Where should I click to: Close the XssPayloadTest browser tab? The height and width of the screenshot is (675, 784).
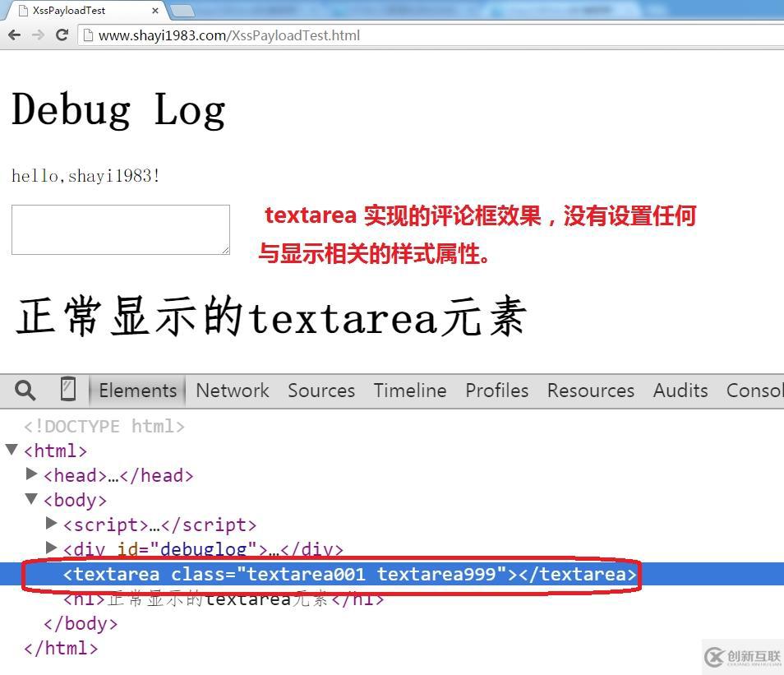point(155,11)
